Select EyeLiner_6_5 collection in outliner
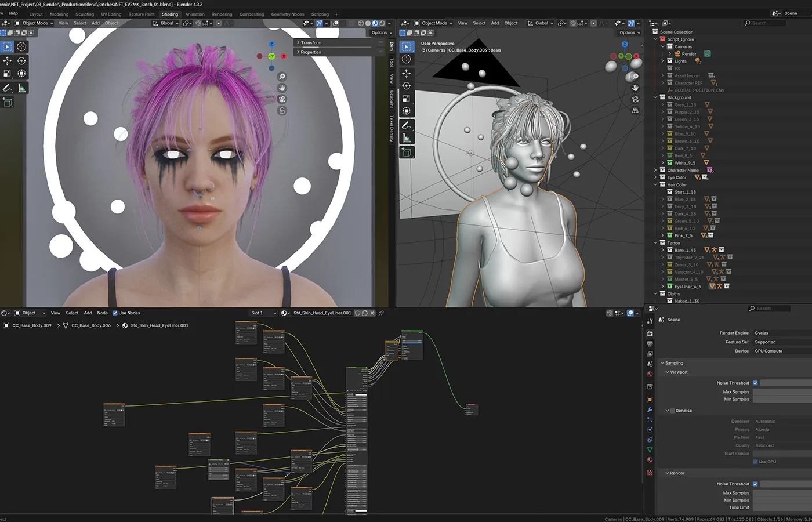This screenshot has height=522, width=812. tap(687, 287)
